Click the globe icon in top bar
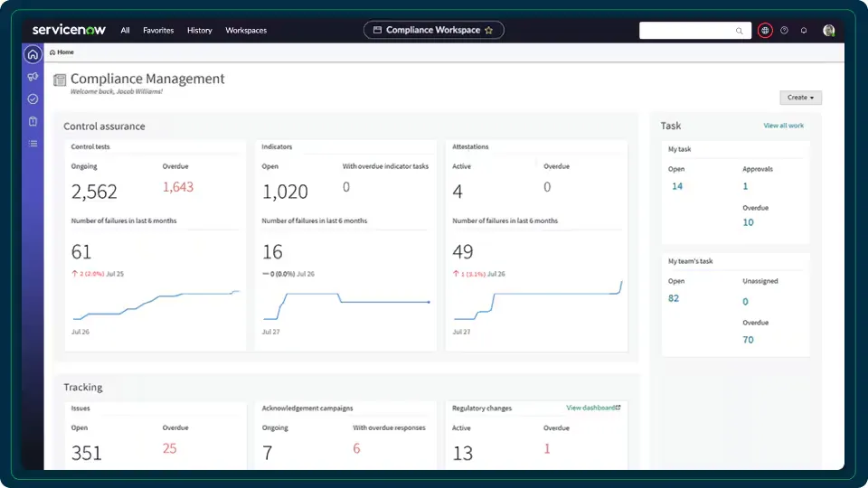The image size is (868, 488). (x=765, y=30)
